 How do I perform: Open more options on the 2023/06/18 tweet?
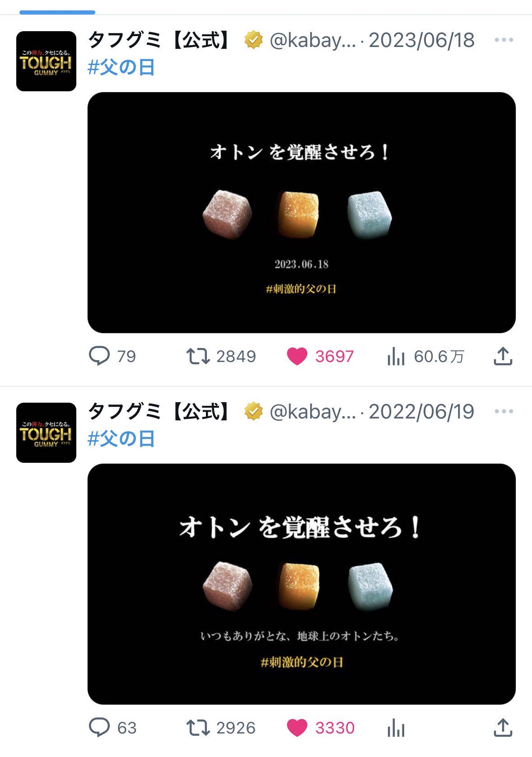click(x=504, y=40)
